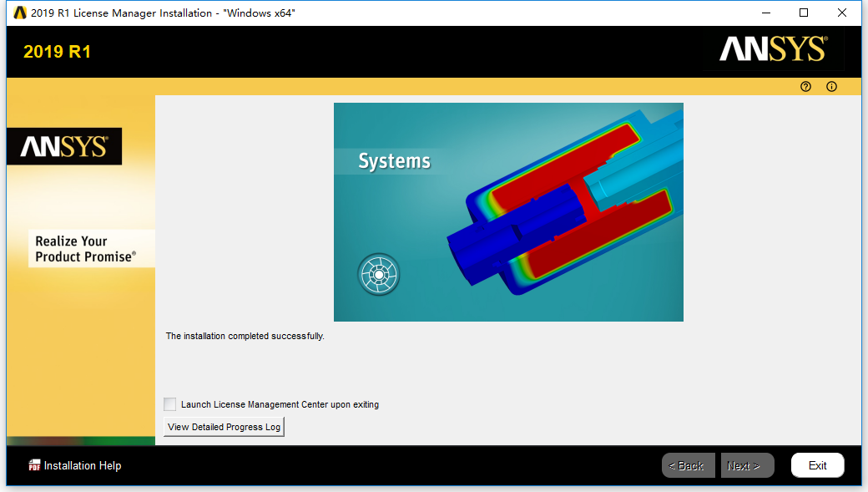Minimize the License Manager Installation window
868x492 pixels.
(766, 13)
